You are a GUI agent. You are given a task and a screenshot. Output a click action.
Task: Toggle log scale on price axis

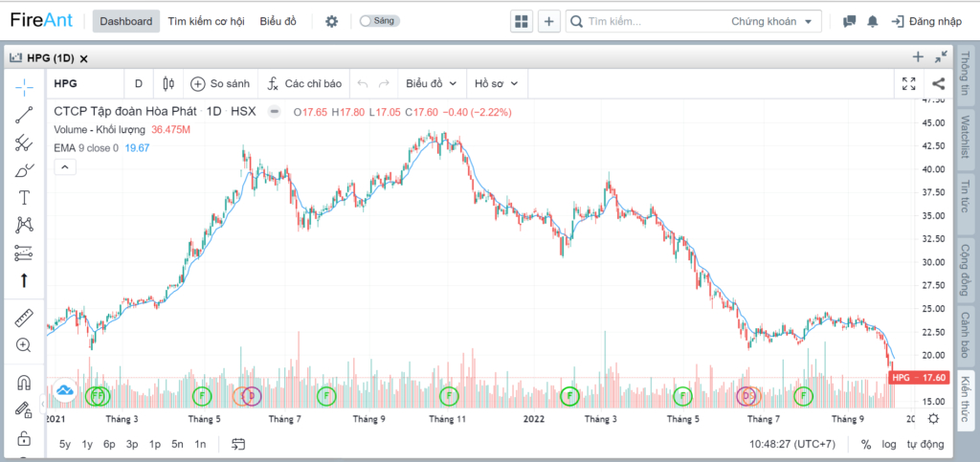pos(889,445)
